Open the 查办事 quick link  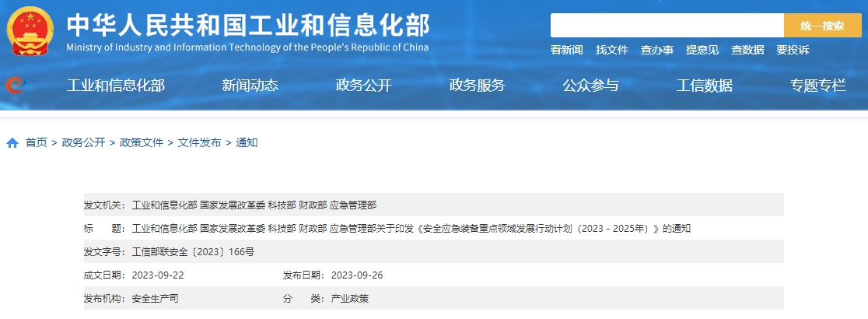[x=657, y=50]
